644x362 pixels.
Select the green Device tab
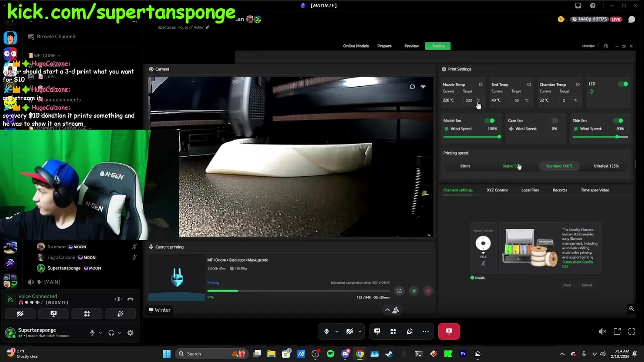[x=438, y=46]
